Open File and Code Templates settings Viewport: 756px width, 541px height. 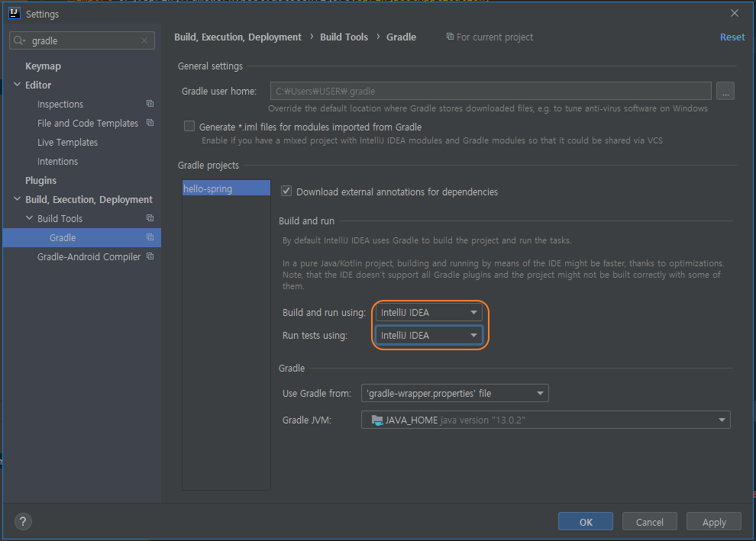(x=88, y=124)
